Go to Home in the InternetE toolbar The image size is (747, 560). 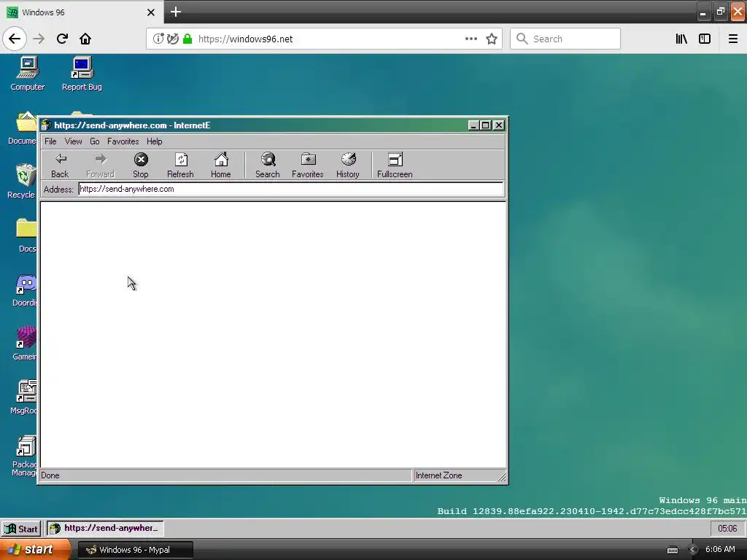pyautogui.click(x=221, y=166)
